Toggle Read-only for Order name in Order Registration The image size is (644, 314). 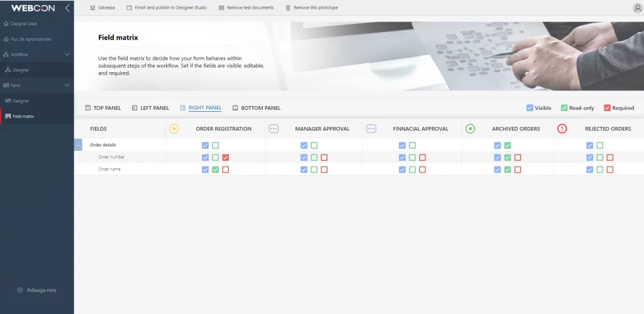click(x=215, y=170)
